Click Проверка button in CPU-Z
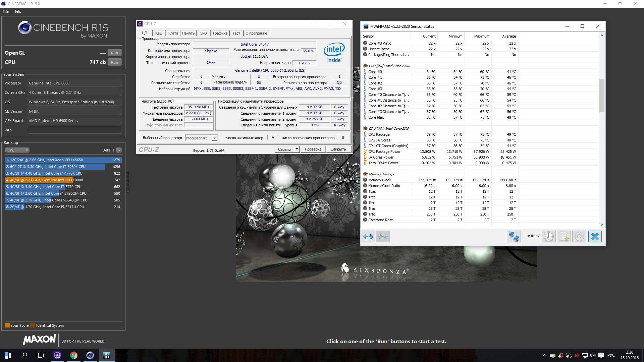Image resolution: width=644 pixels, height=362 pixels. (x=313, y=149)
